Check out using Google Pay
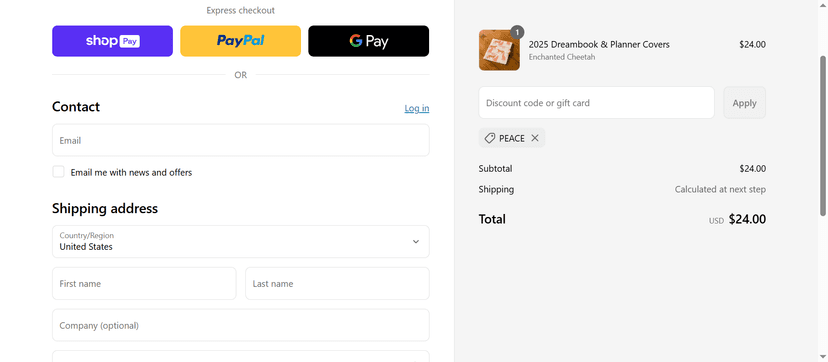 click(x=369, y=41)
